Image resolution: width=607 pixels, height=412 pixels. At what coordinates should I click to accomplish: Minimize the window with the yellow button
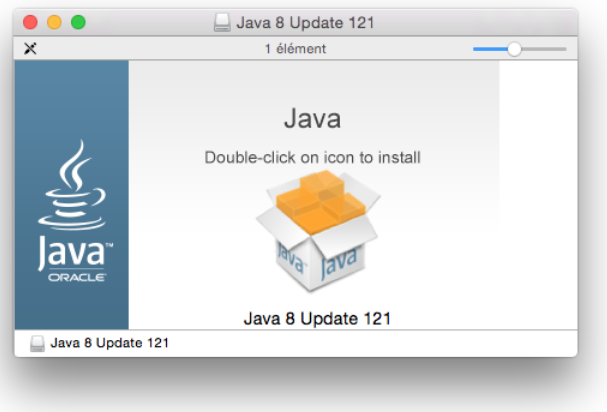54,22
